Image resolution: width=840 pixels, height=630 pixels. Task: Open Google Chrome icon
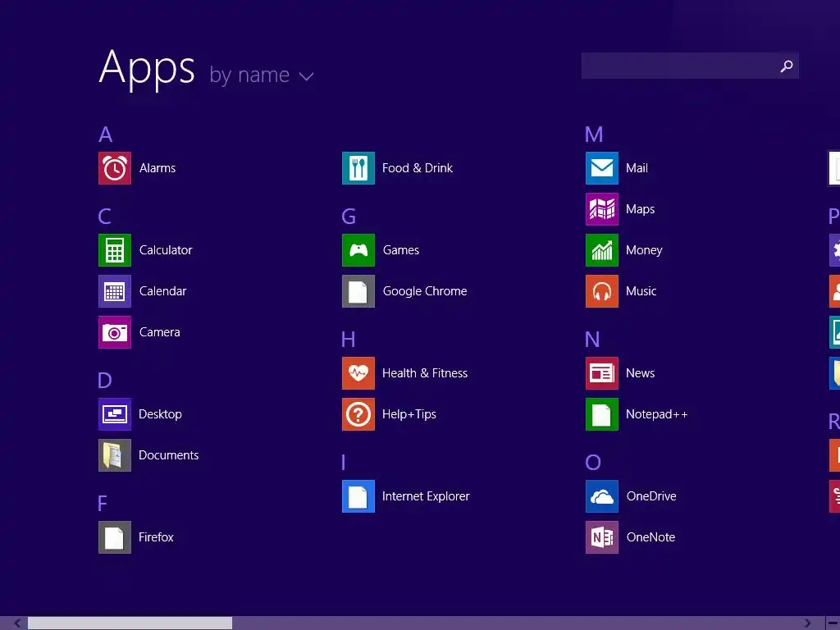(358, 291)
